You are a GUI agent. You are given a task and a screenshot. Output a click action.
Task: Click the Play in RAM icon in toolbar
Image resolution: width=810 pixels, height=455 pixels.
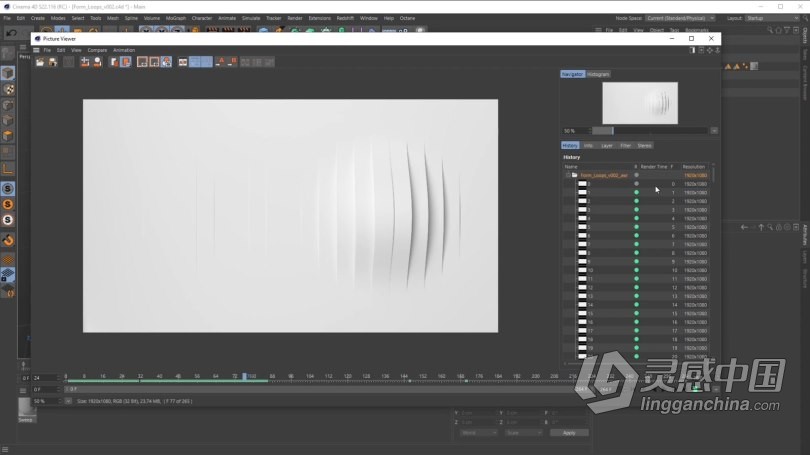click(x=183, y=62)
